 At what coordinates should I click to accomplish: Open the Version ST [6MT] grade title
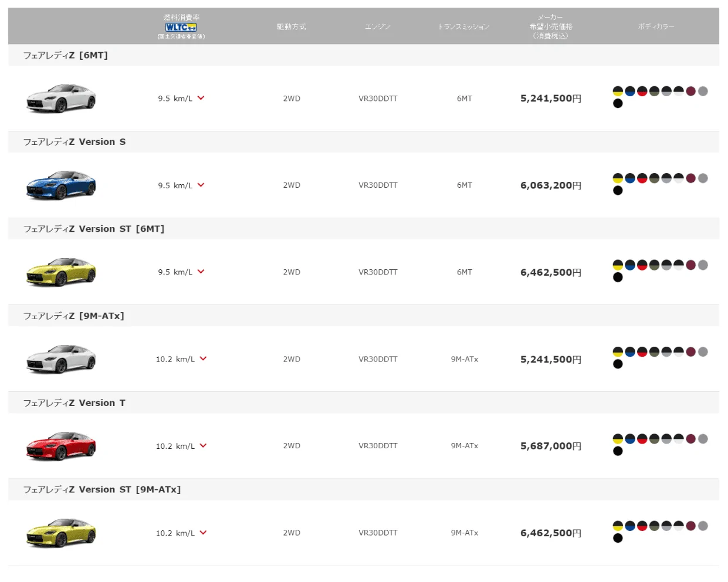coord(94,229)
